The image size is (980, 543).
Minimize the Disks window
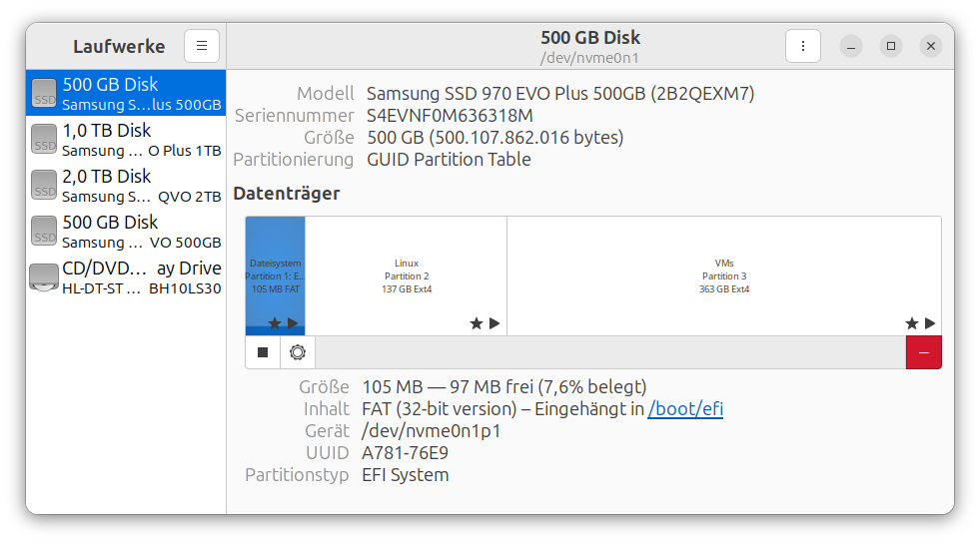click(851, 46)
